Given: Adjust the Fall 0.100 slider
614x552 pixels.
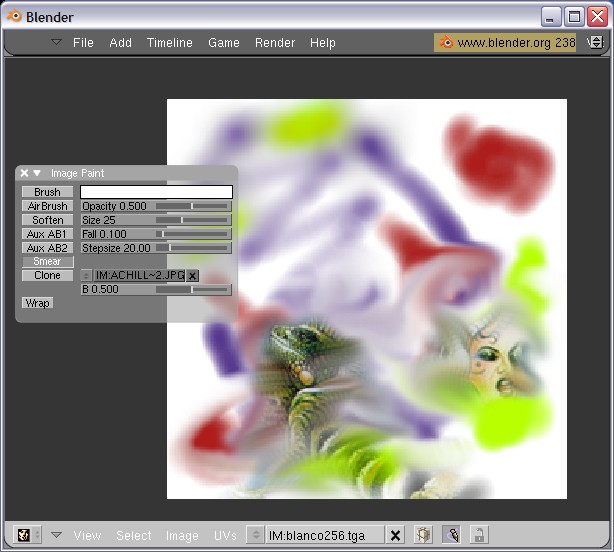Looking at the screenshot, I should (156, 234).
